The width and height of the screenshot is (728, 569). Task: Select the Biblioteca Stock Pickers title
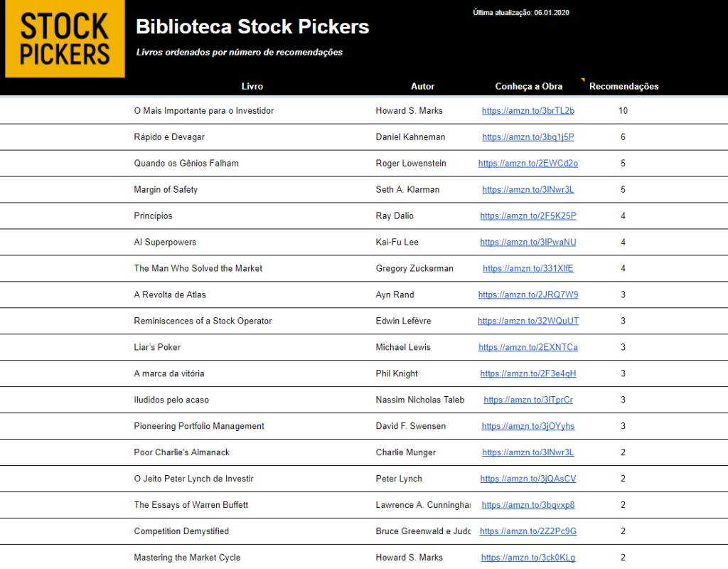(252, 27)
